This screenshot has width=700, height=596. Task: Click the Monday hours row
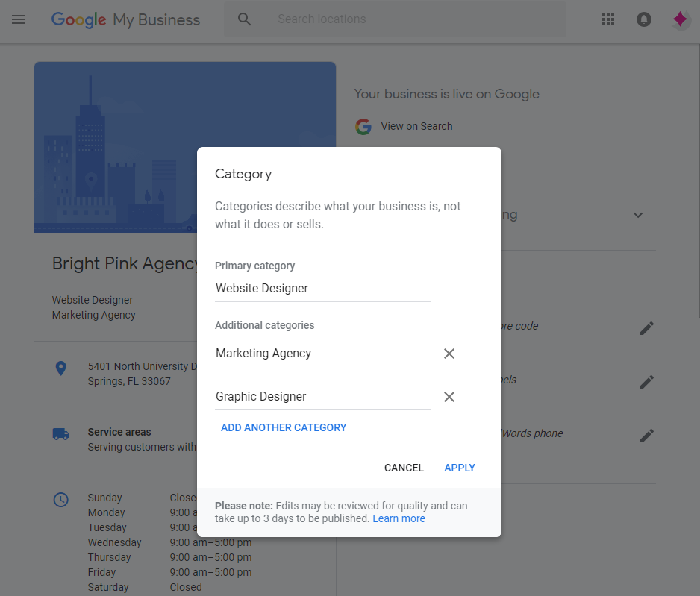(x=142, y=512)
